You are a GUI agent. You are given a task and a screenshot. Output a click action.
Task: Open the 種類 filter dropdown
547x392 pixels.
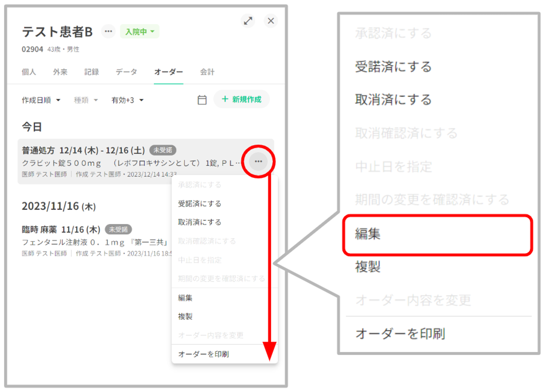coord(86,100)
